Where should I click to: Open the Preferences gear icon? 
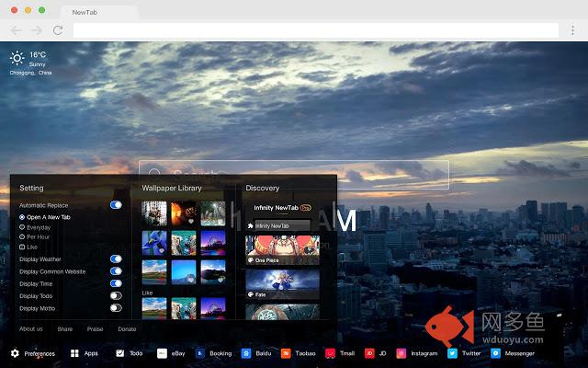coord(15,353)
